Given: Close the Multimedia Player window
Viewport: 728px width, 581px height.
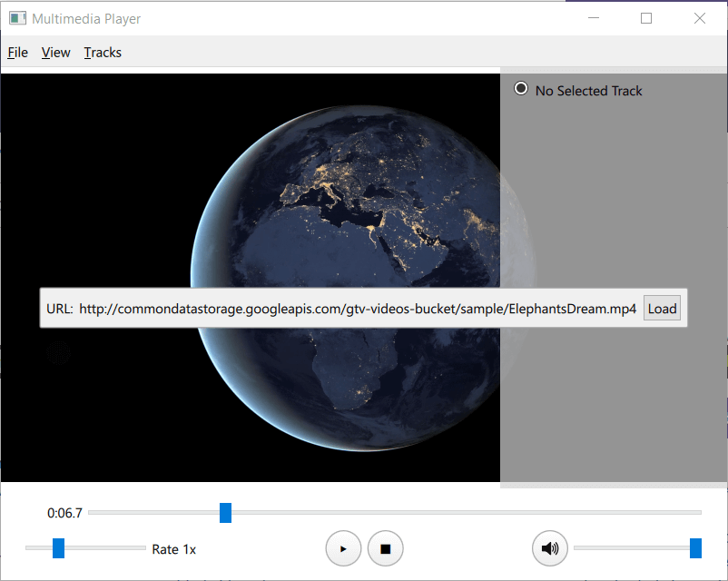Looking at the screenshot, I should [x=700, y=18].
